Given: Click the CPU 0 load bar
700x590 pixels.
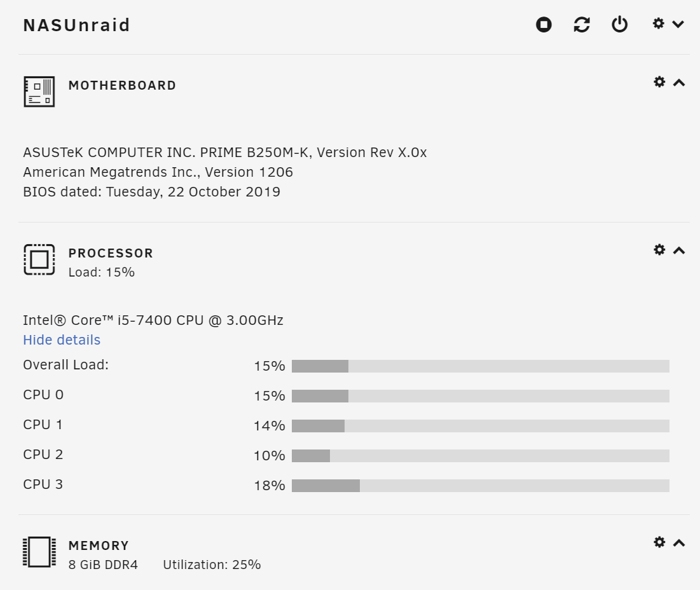Looking at the screenshot, I should 481,396.
